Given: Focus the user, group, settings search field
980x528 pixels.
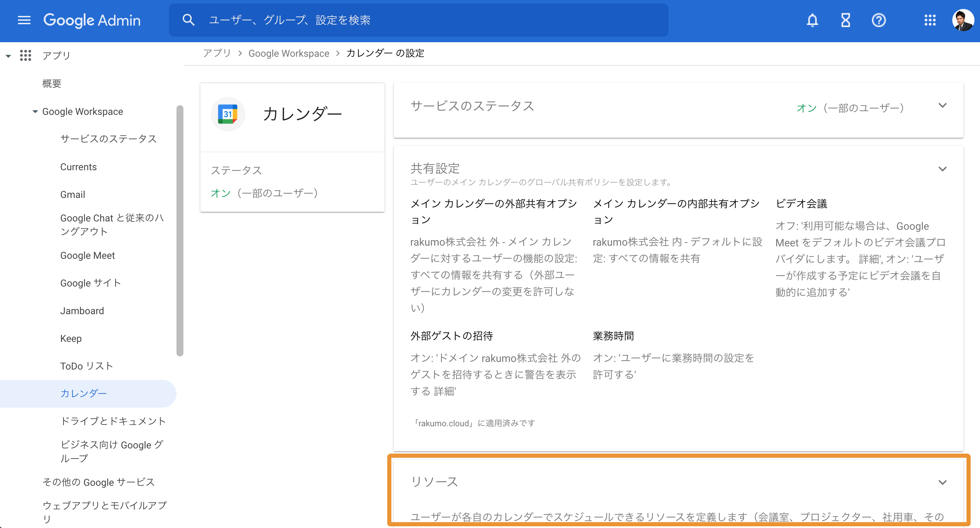Looking at the screenshot, I should click(x=418, y=20).
